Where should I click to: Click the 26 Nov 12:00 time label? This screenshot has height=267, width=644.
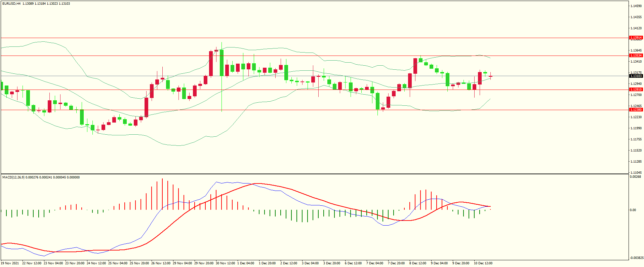(161, 263)
